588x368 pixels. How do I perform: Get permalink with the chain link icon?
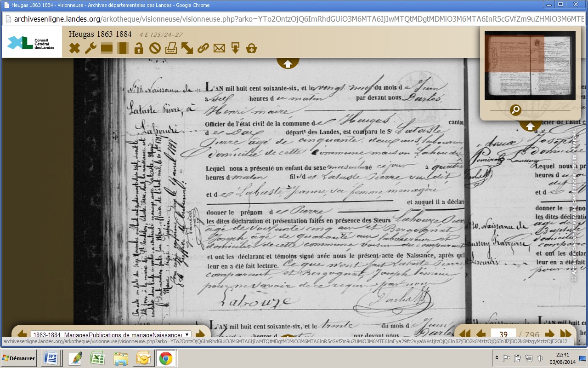[x=203, y=48]
